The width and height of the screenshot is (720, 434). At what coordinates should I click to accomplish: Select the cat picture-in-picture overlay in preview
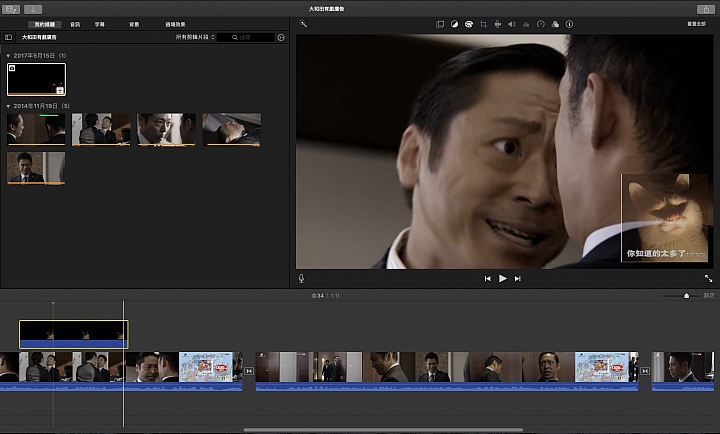tap(664, 218)
